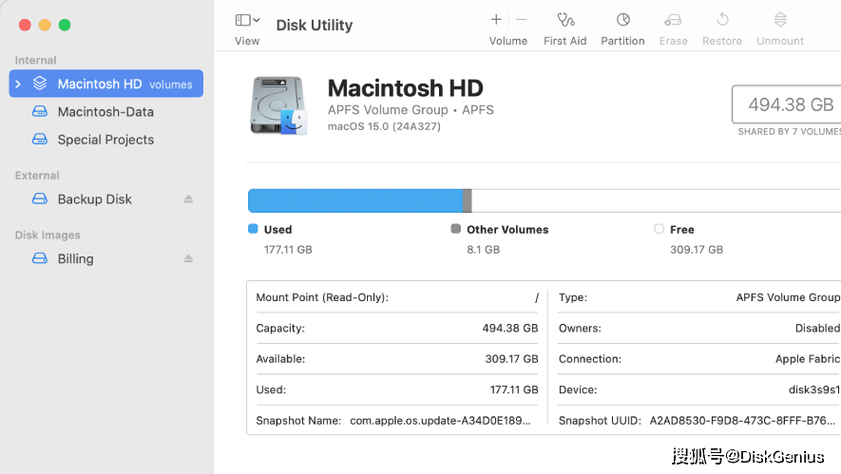Image resolution: width=841 pixels, height=474 pixels.
Task: Click the Snapshot Name value com.apple.os.update
Action: 440,420
